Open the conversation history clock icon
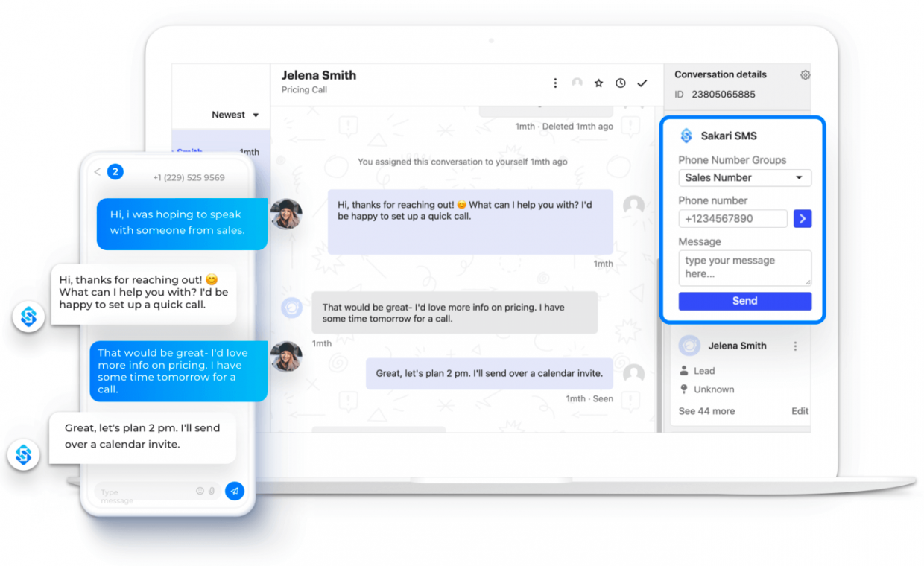924x566 pixels. click(620, 83)
